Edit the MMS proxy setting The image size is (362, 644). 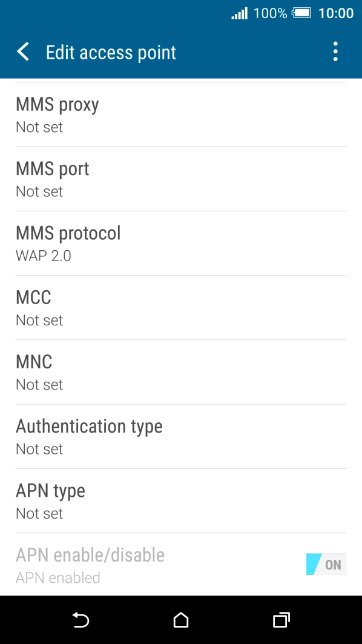click(x=181, y=115)
